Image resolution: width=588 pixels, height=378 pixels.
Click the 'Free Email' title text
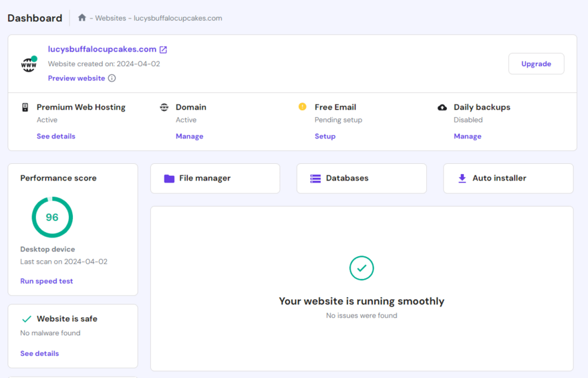pos(335,107)
